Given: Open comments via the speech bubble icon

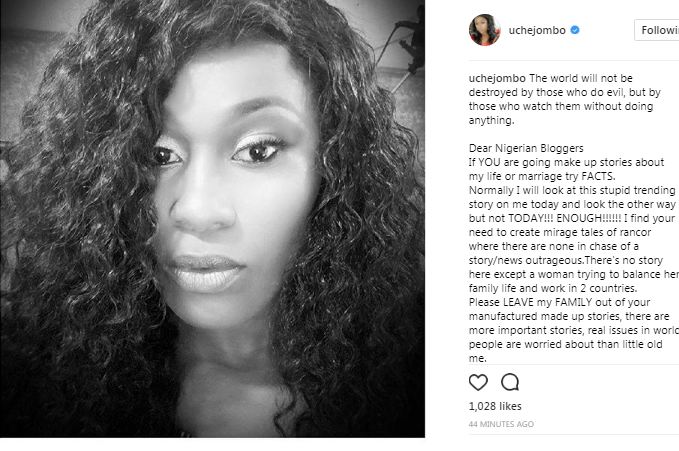Looking at the screenshot, I should 510,382.
